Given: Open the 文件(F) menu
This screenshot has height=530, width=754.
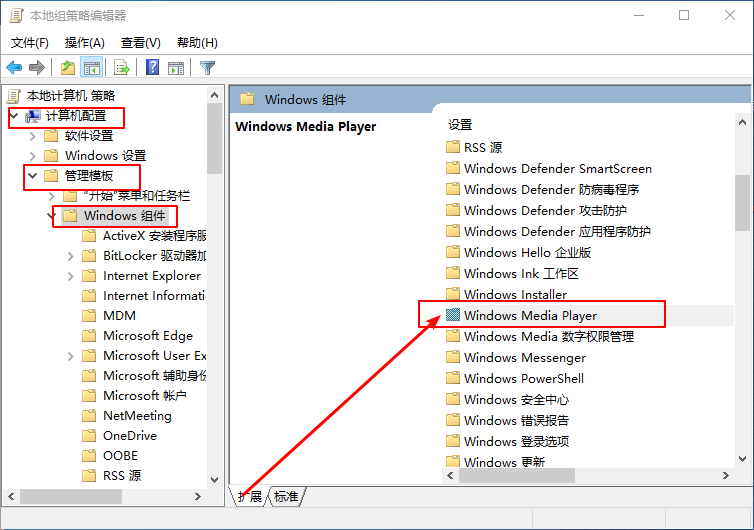Looking at the screenshot, I should pyautogui.click(x=30, y=43).
